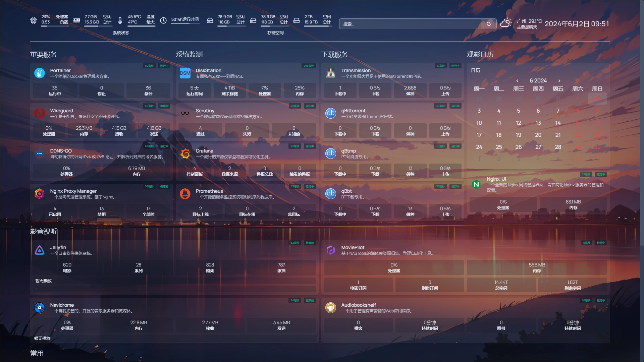Screen dimensions: 644x362
Task: Open the Navidrome disc icon
Action: pos(40,308)
